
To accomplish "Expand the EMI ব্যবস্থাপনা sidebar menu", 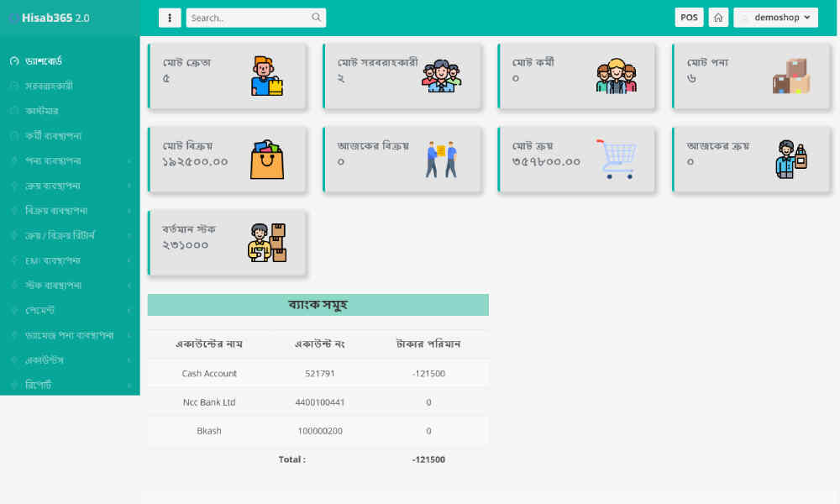I will 70,260.
